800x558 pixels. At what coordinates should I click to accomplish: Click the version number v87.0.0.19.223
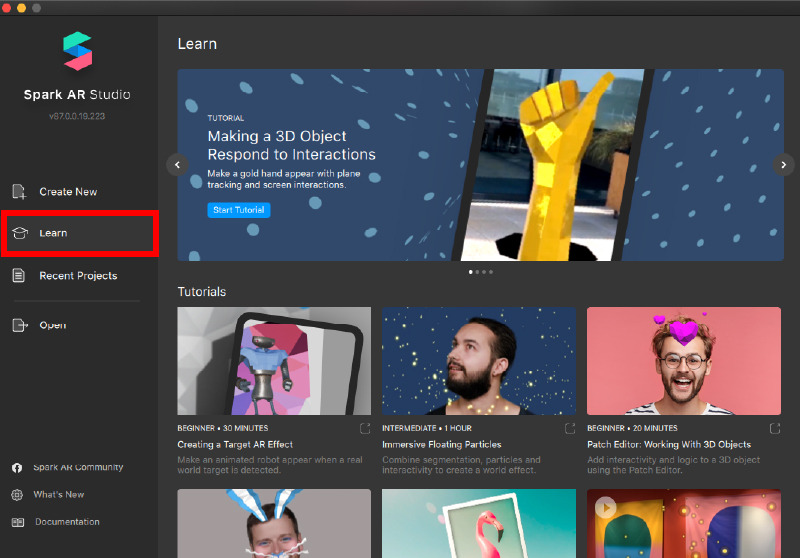point(77,116)
